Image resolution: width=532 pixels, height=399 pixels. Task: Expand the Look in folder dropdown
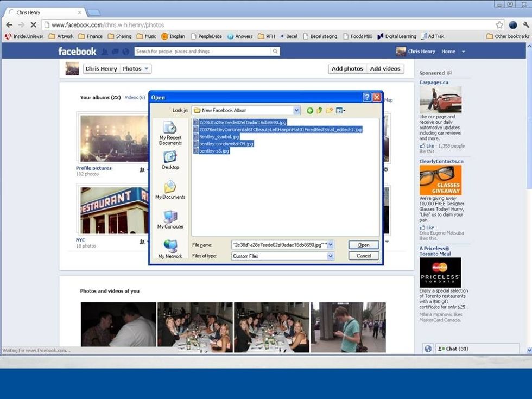click(296, 110)
